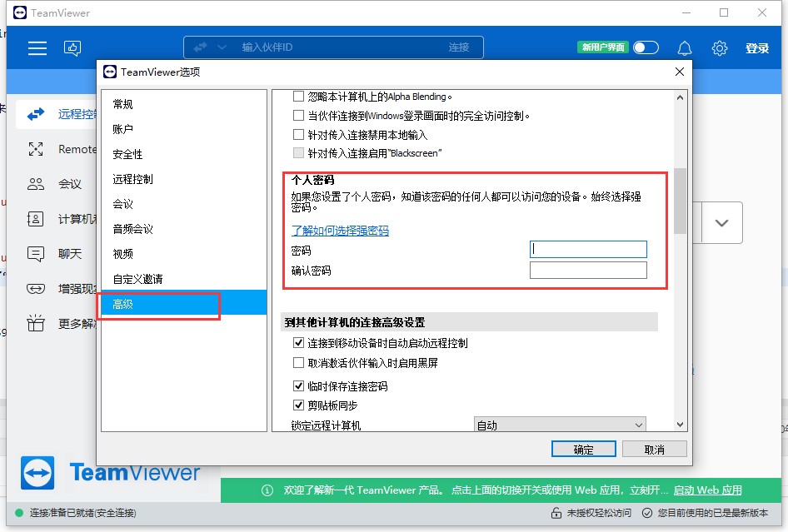Open the chat bubble icon in sidebar
Viewport: 788px width, 532px height.
(x=36, y=254)
